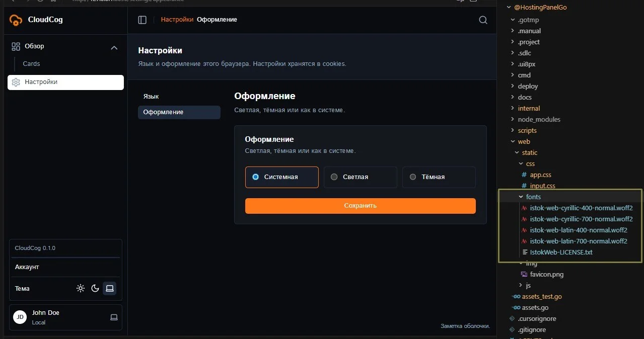Click text file icon of IstokWeb-LICENSE.txt
The width and height of the screenshot is (644, 339).
(x=525, y=252)
